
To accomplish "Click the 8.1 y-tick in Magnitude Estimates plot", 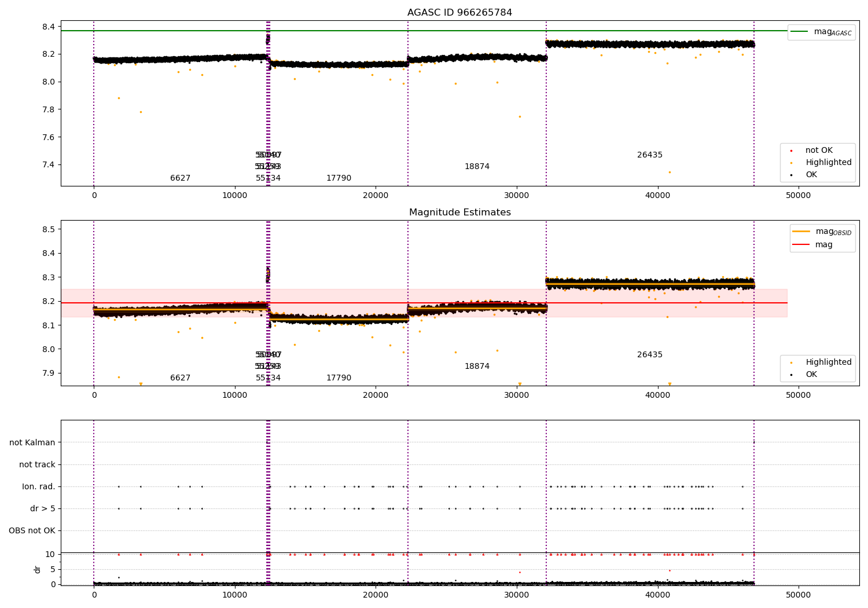I will pos(49,325).
